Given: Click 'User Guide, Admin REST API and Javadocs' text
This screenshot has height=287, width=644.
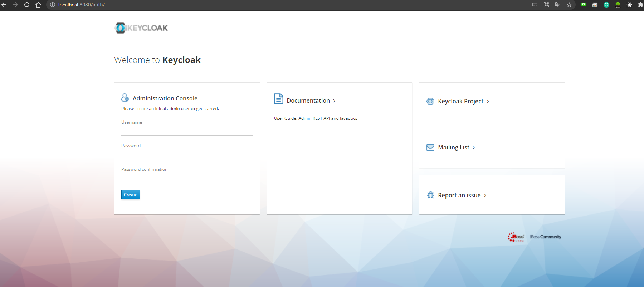Looking at the screenshot, I should (316, 118).
